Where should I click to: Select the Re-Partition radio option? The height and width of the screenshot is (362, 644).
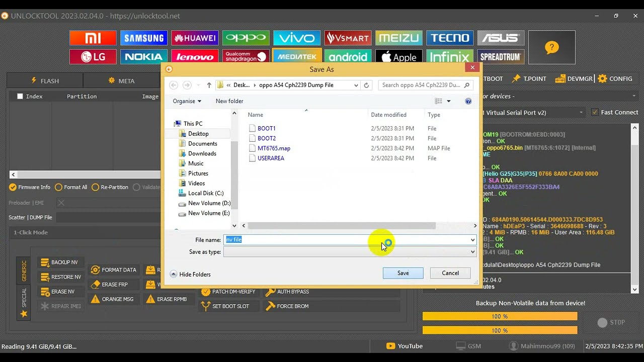110,187
